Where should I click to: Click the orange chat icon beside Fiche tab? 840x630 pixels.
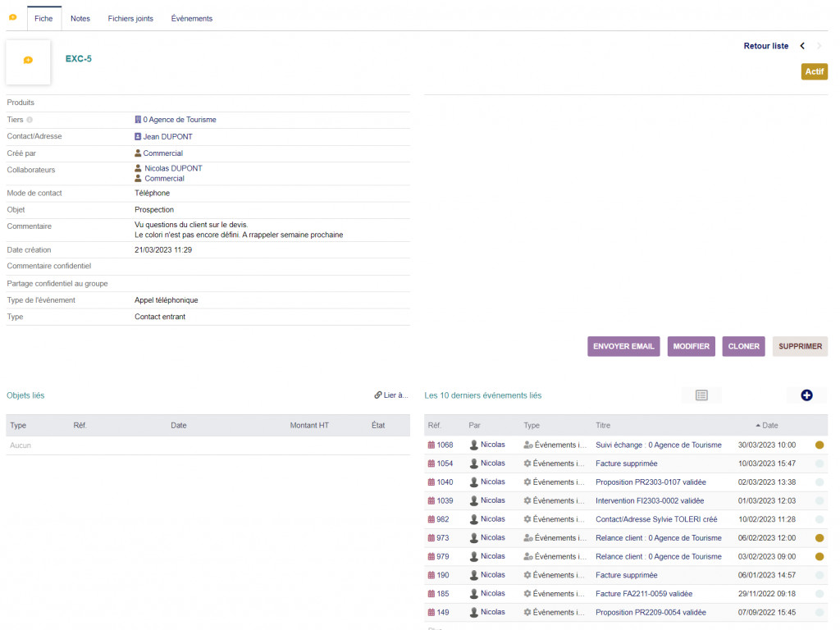pos(13,18)
